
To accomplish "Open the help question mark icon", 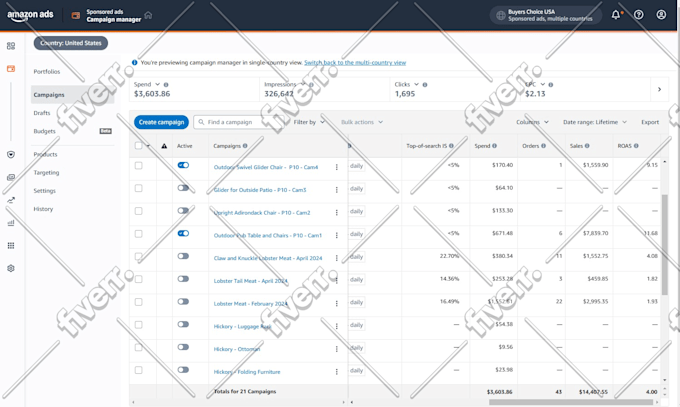I will 638,15.
